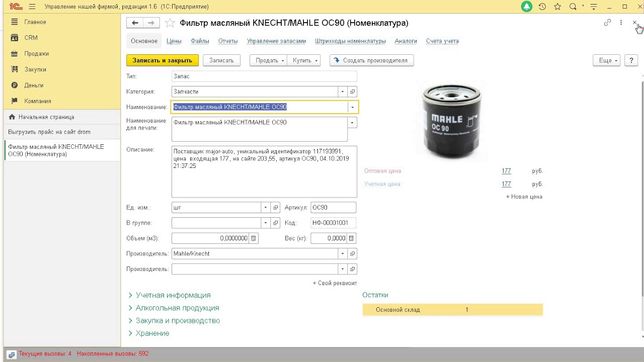Screen dimensions: 644x362
Task: Expand the Mahle/Knecht manufacturer dropdown arrow
Action: click(343, 254)
